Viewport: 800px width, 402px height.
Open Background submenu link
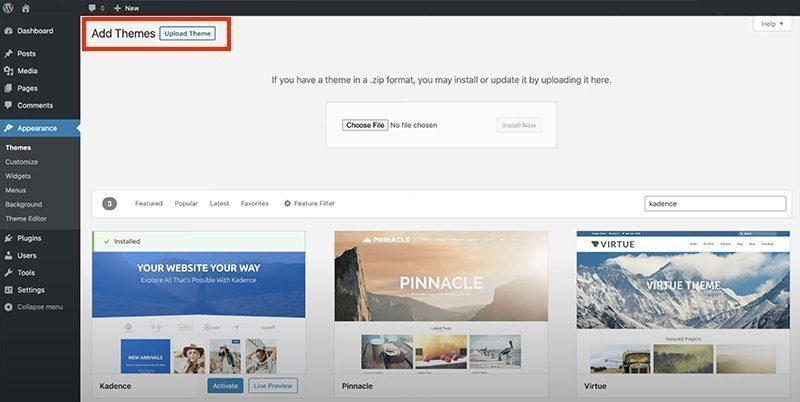point(23,205)
